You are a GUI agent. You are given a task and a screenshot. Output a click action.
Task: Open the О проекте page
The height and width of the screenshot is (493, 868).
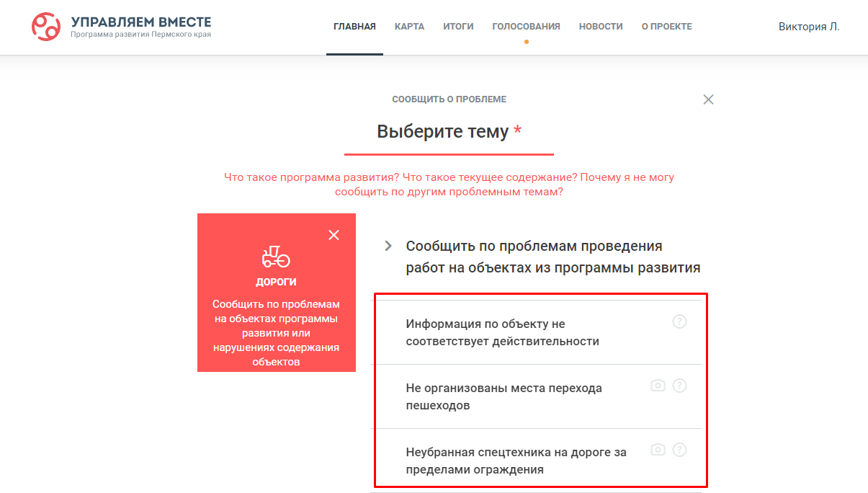(667, 27)
